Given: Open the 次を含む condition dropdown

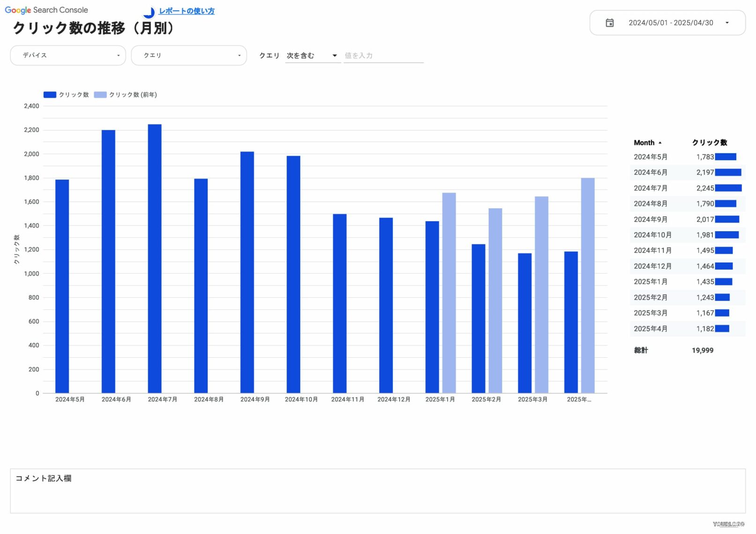Looking at the screenshot, I should (312, 55).
